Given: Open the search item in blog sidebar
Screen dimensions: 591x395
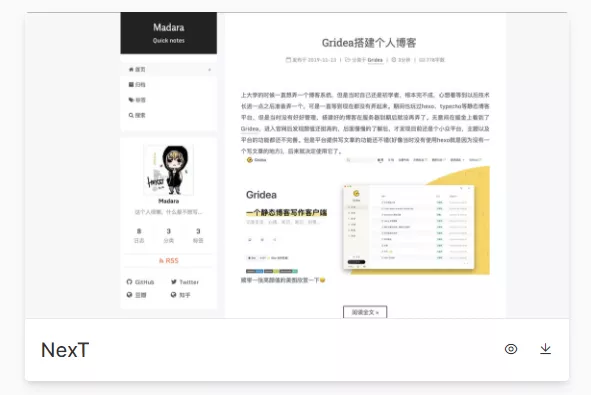Looking at the screenshot, I should tap(168, 115).
